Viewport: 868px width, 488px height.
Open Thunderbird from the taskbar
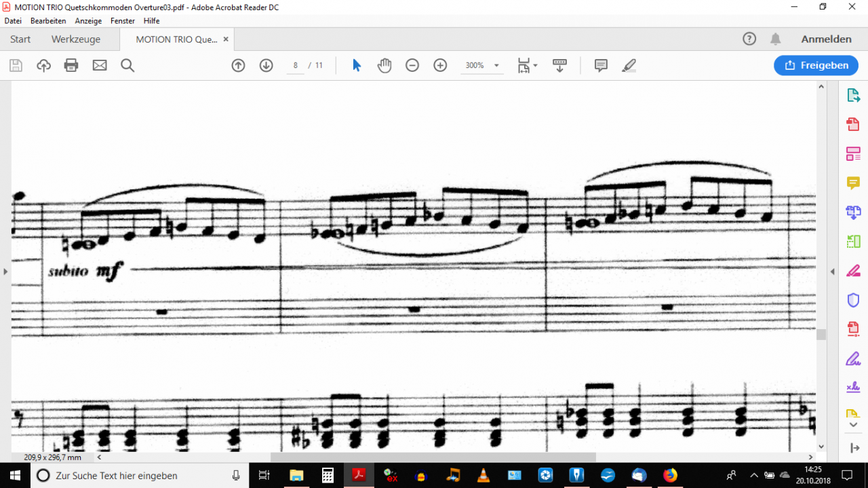[639, 475]
